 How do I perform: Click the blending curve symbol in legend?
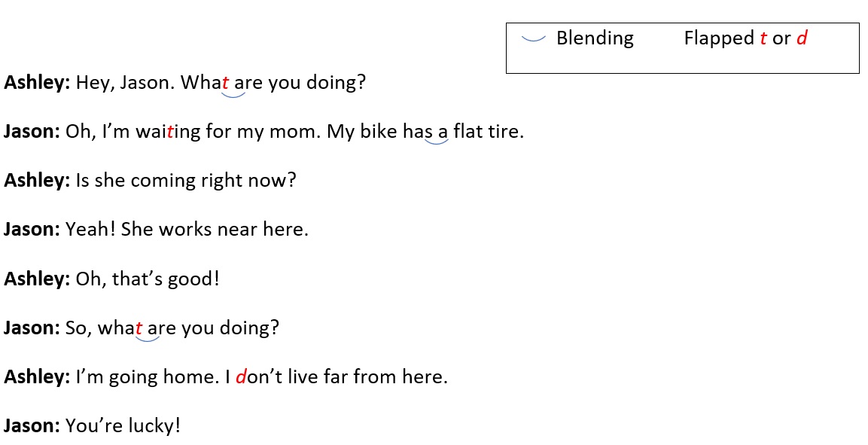click(x=534, y=38)
